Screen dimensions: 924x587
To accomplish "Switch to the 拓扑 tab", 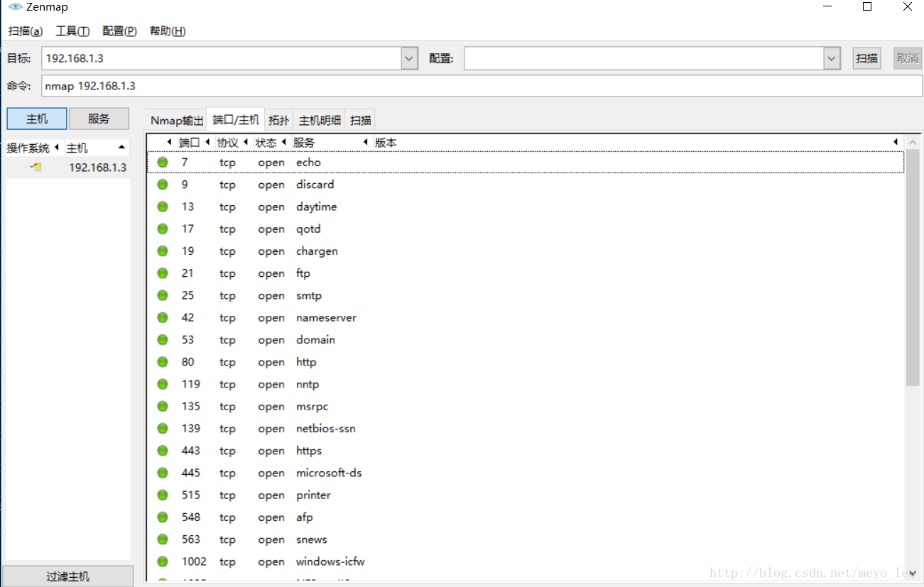I will (279, 121).
